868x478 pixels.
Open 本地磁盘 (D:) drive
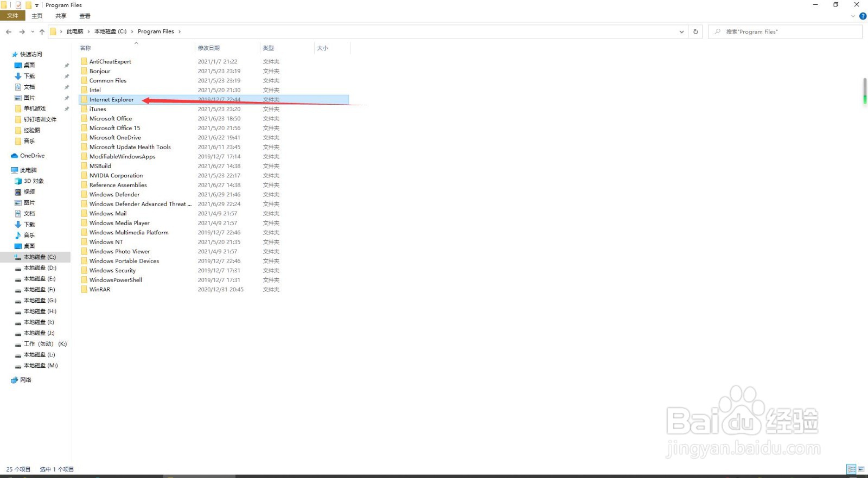pyautogui.click(x=40, y=267)
